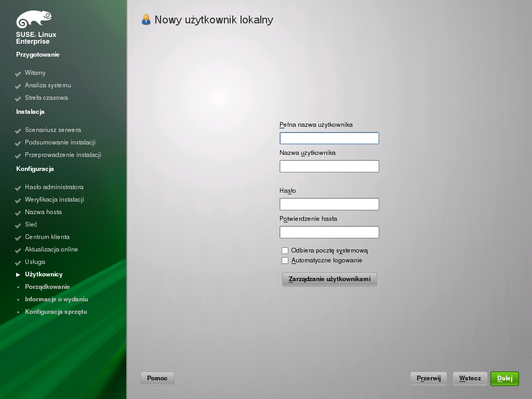Click the Witamy step label
Viewport: 532px width, 399px height.
point(35,73)
